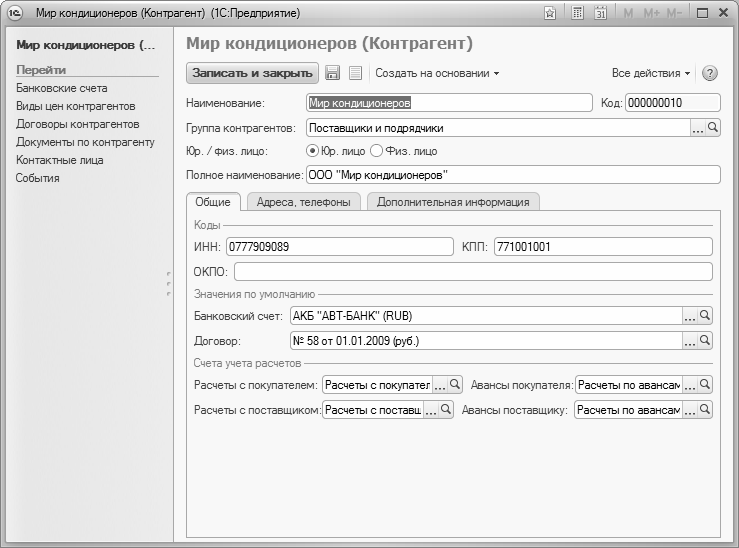
Task: Go to Банковские счета in the sidebar
Action: pos(61,88)
